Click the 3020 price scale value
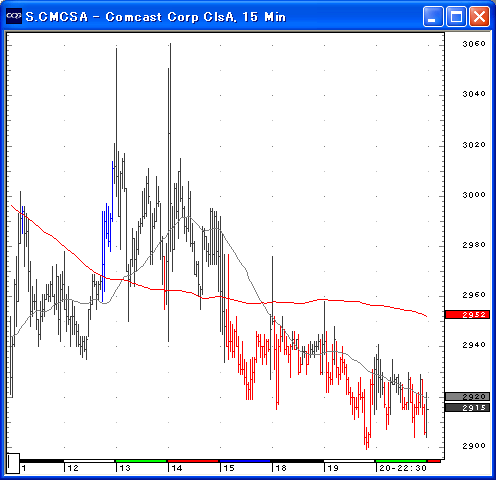The height and width of the screenshot is (480, 496). 474,145
